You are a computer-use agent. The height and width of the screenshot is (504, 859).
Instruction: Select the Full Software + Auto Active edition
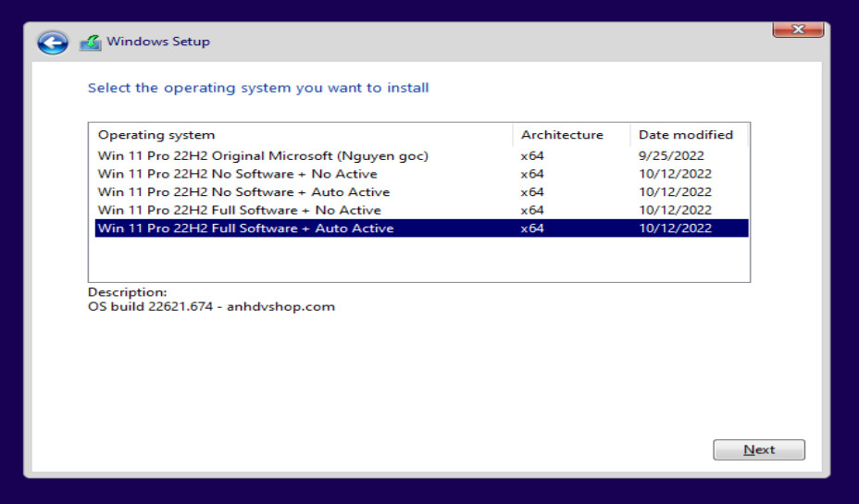coord(421,228)
